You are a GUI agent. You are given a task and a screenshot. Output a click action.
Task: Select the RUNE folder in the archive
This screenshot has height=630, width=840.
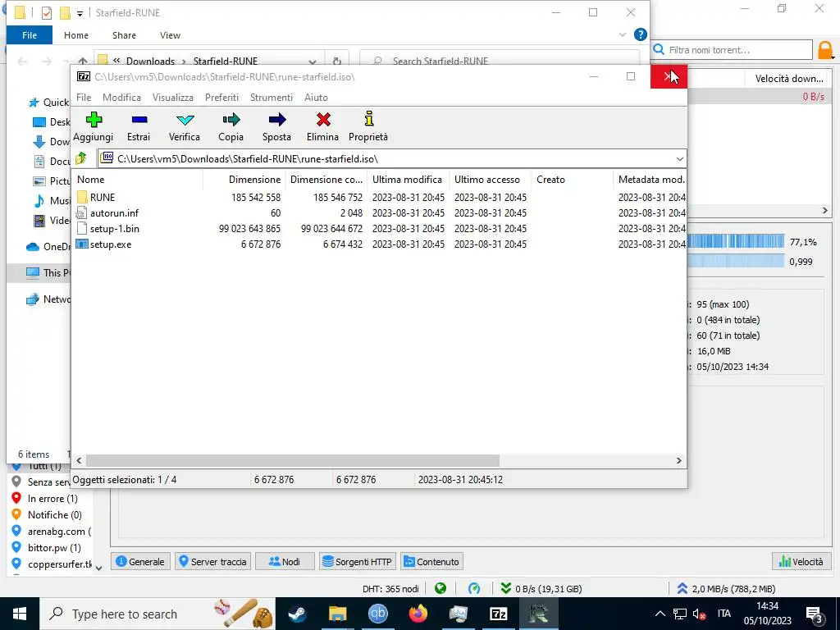click(103, 197)
